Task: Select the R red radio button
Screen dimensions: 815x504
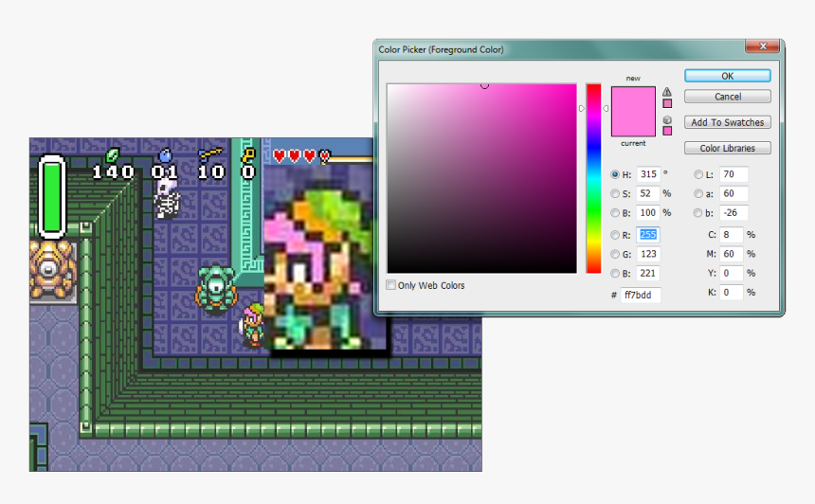Action: (615, 235)
